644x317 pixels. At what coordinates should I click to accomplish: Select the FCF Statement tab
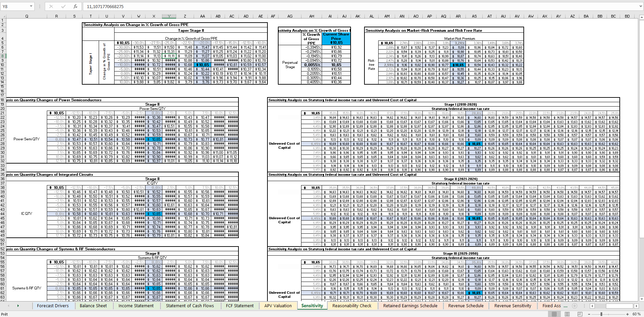click(x=239, y=306)
